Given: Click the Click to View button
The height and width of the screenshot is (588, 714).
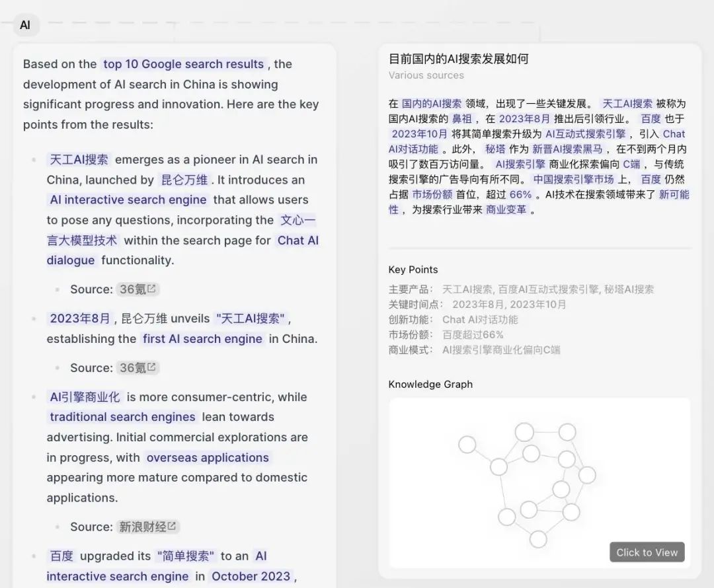Looking at the screenshot, I should click(647, 552).
